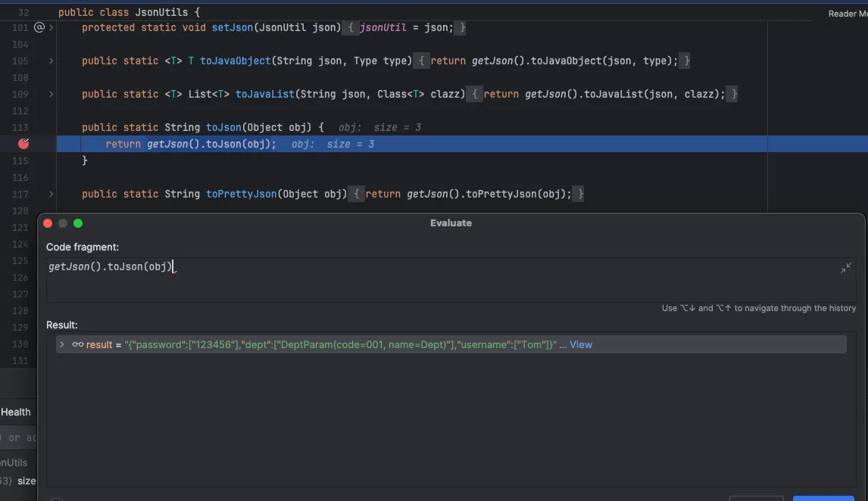Click line number 112 in the gutter
868x501 pixels.
[20, 111]
